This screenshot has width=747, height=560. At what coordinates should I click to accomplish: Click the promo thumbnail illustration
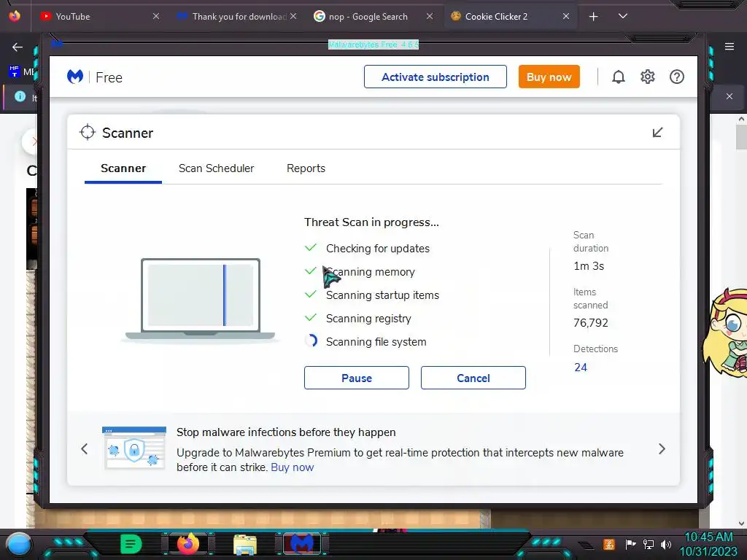[x=134, y=448]
